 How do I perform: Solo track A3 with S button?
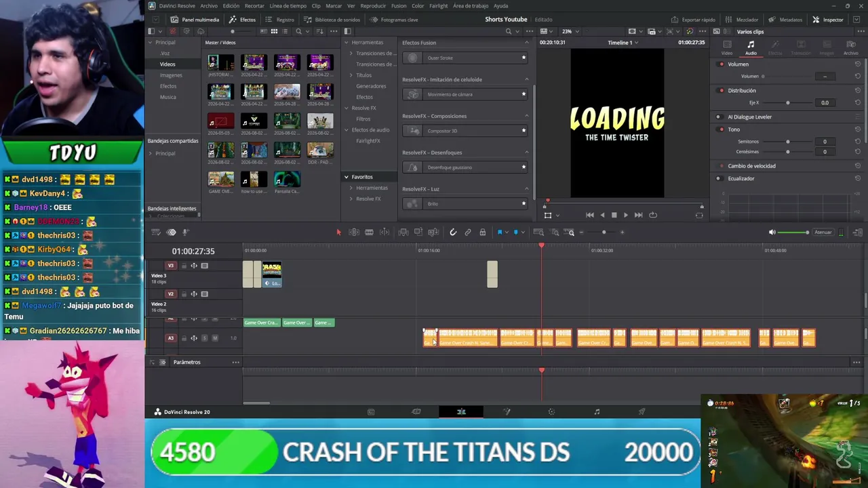tap(204, 338)
